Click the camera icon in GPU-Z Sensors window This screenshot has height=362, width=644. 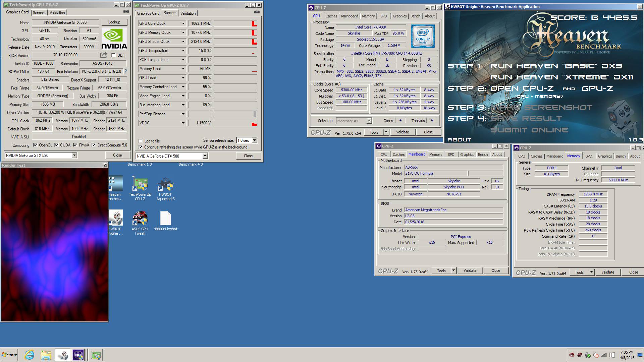[257, 12]
